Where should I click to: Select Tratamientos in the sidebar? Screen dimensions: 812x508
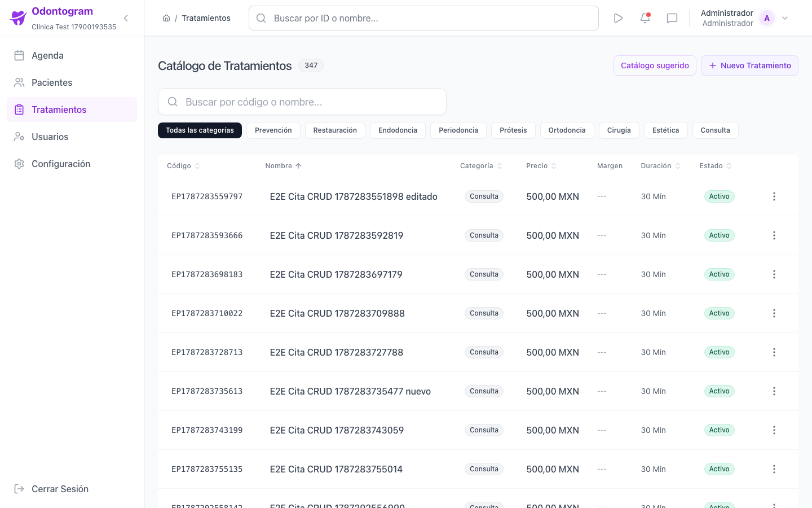[x=72, y=110]
